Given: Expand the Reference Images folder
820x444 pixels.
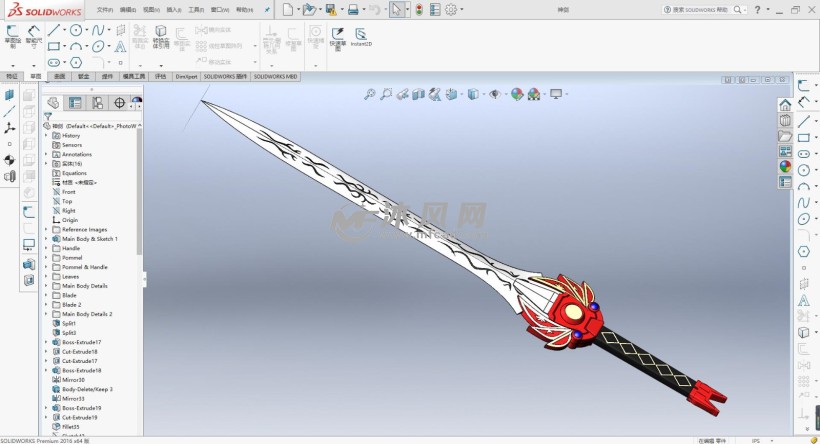Looking at the screenshot, I should tap(46, 229).
